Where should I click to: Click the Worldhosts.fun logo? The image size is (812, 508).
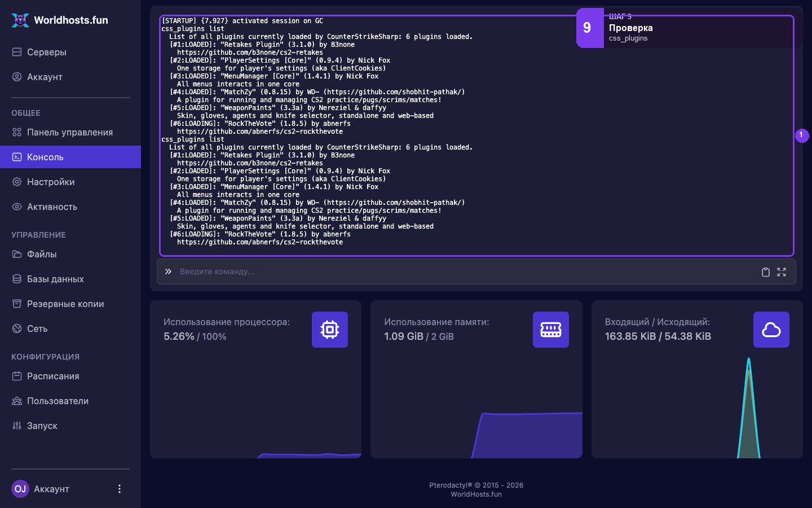pyautogui.click(x=60, y=20)
